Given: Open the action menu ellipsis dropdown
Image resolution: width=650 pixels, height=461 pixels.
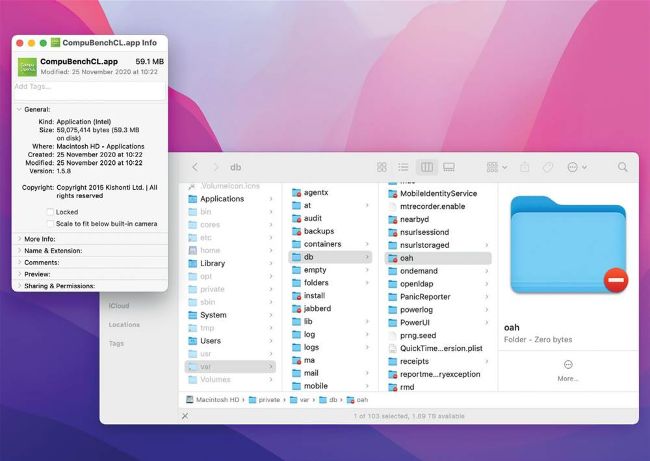Looking at the screenshot, I should 576,167.
